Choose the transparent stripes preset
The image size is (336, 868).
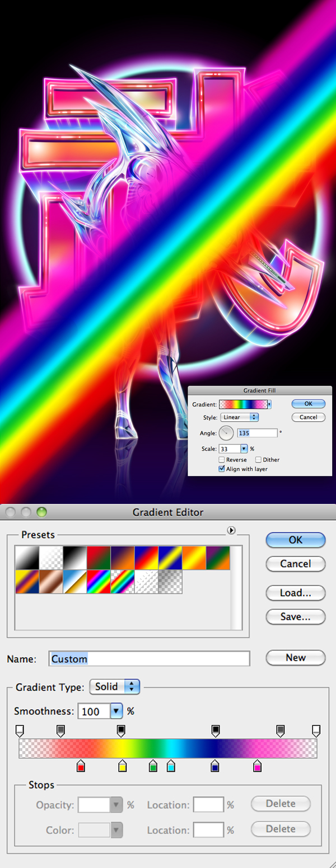tap(146, 582)
